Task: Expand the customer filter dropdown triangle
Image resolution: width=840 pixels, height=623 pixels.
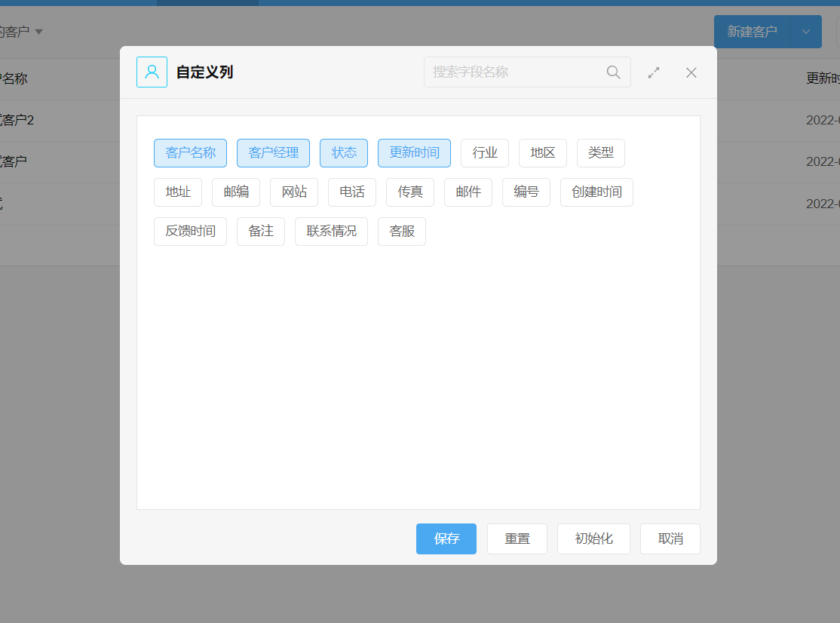Action: 38,32
